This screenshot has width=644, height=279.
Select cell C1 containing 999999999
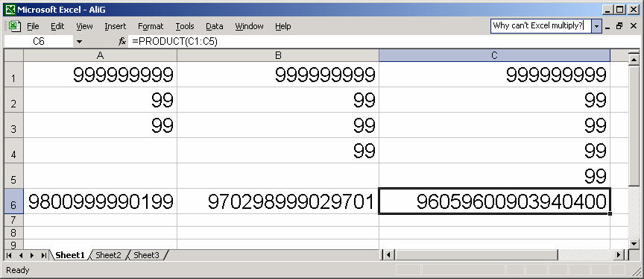494,75
